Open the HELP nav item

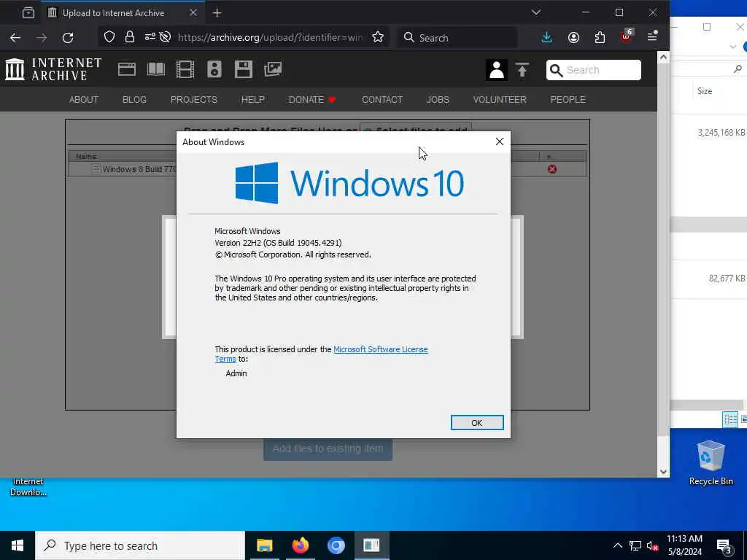pyautogui.click(x=253, y=99)
